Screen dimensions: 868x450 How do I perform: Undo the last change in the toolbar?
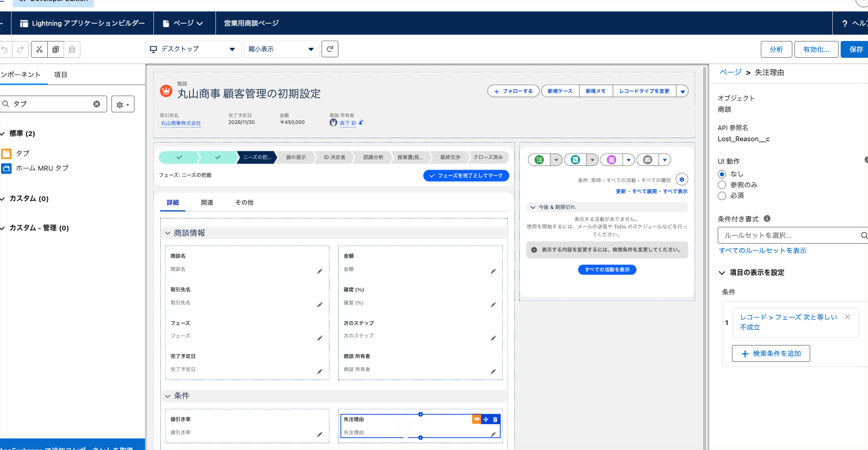coord(5,49)
